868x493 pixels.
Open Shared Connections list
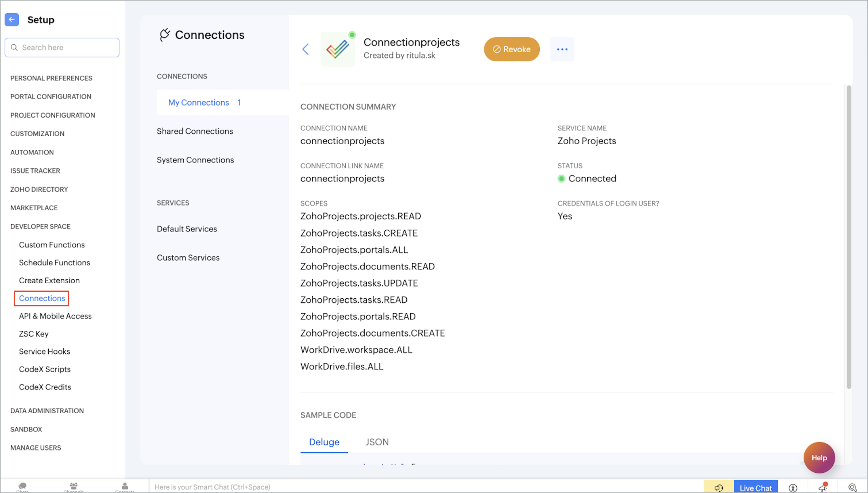point(195,131)
